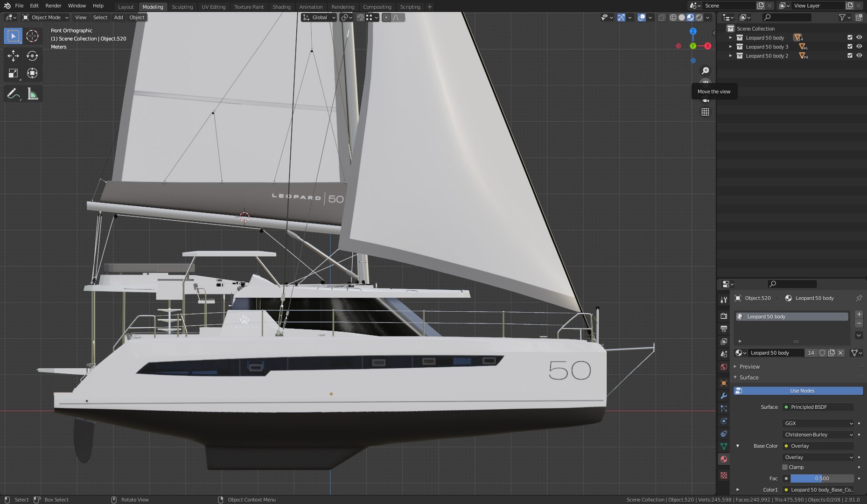Uncheck Leopard 50 body collection checkbox
The width and height of the screenshot is (867, 504).
[850, 37]
